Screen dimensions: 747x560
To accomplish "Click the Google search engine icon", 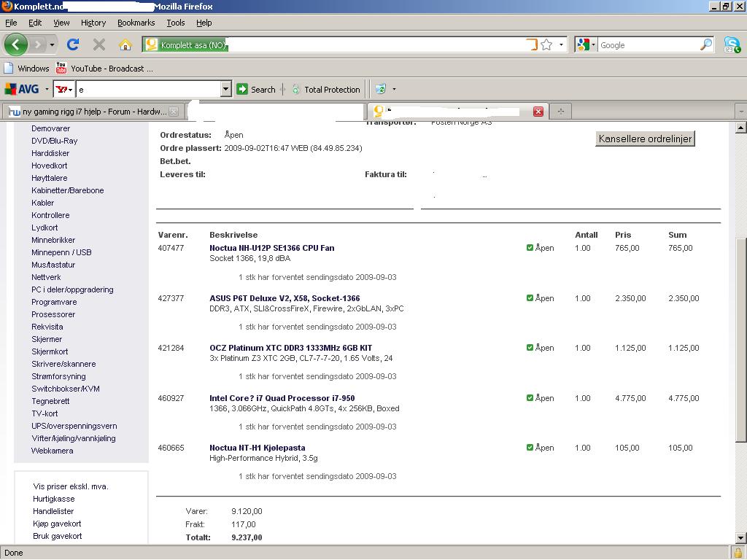I will [x=583, y=44].
